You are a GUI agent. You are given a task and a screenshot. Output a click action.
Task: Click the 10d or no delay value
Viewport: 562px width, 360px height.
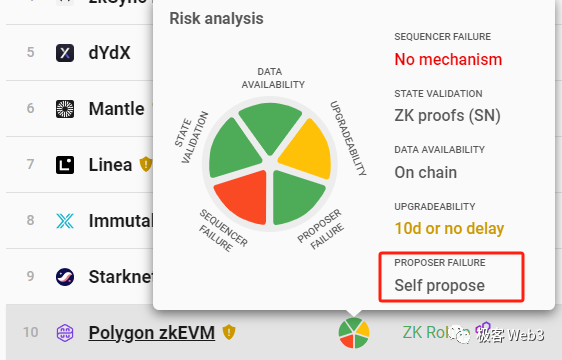[449, 228]
